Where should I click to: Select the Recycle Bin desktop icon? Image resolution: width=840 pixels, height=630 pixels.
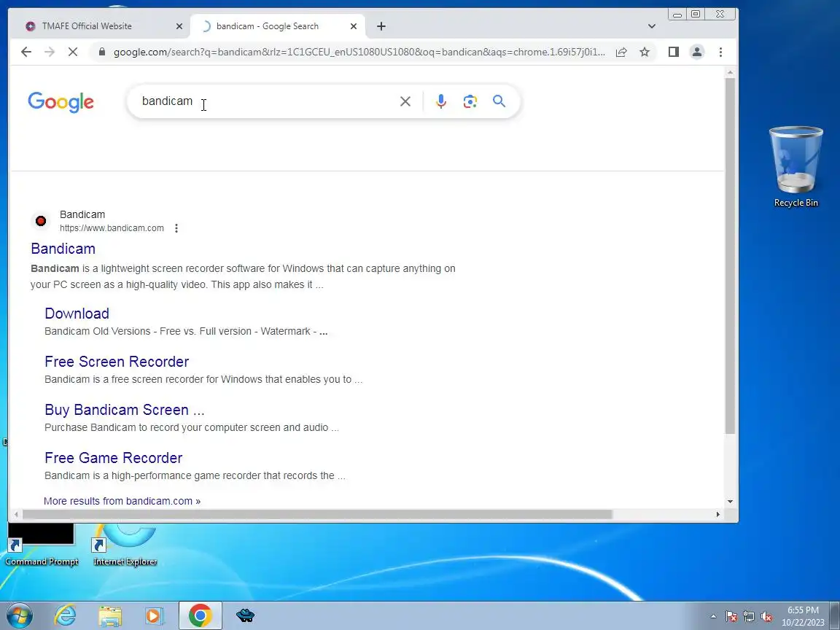[796, 166]
